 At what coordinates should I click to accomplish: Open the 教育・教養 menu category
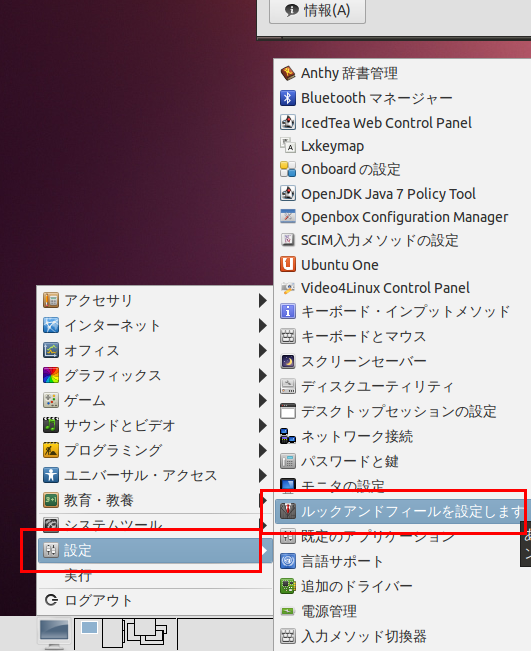(155, 500)
